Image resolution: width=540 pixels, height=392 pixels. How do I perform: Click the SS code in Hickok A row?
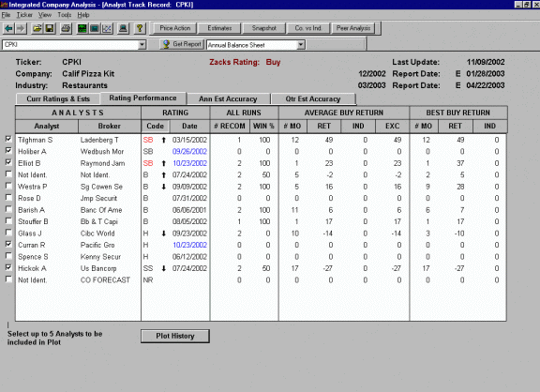(x=148, y=268)
